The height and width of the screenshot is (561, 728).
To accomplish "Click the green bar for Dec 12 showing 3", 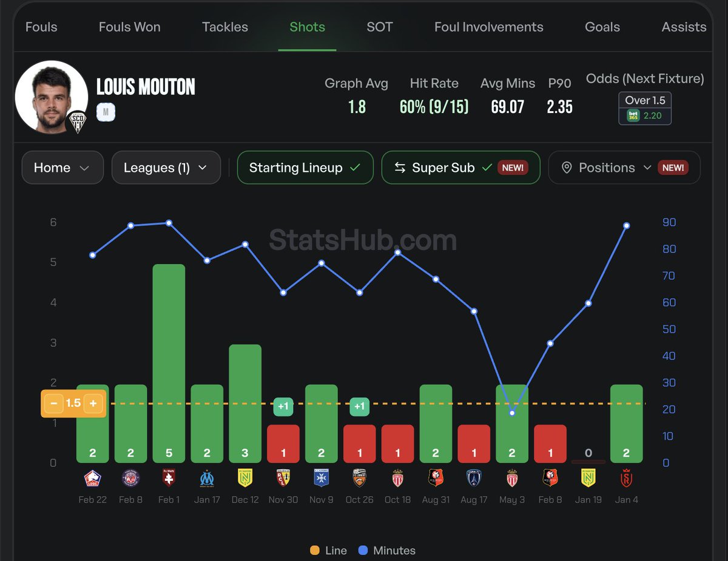I will click(x=245, y=403).
